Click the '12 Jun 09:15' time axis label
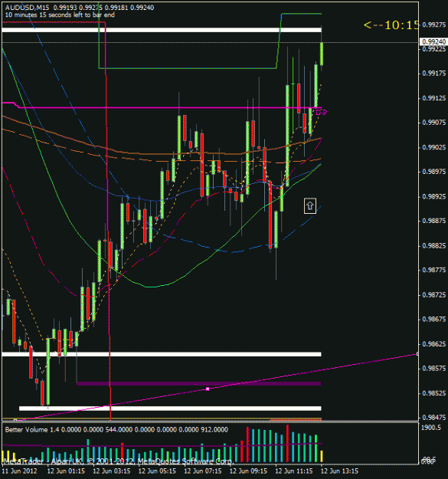This screenshot has width=448, height=479. point(248,471)
